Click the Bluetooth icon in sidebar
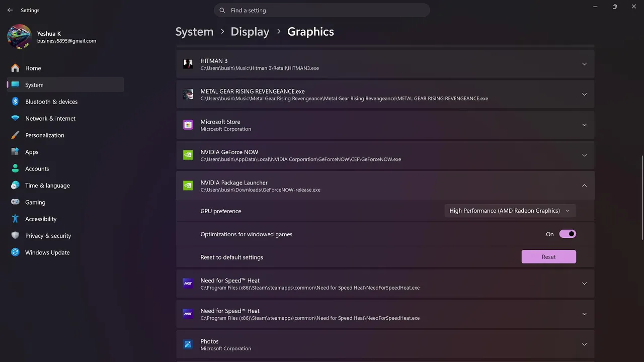 15,102
